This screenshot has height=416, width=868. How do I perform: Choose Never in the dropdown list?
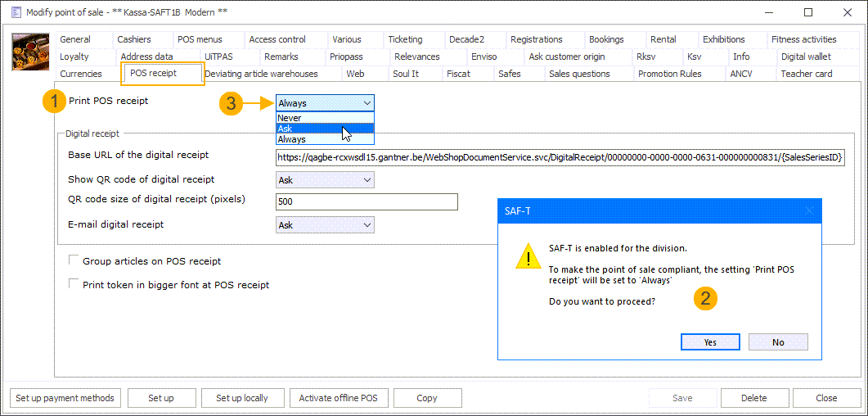(325, 118)
